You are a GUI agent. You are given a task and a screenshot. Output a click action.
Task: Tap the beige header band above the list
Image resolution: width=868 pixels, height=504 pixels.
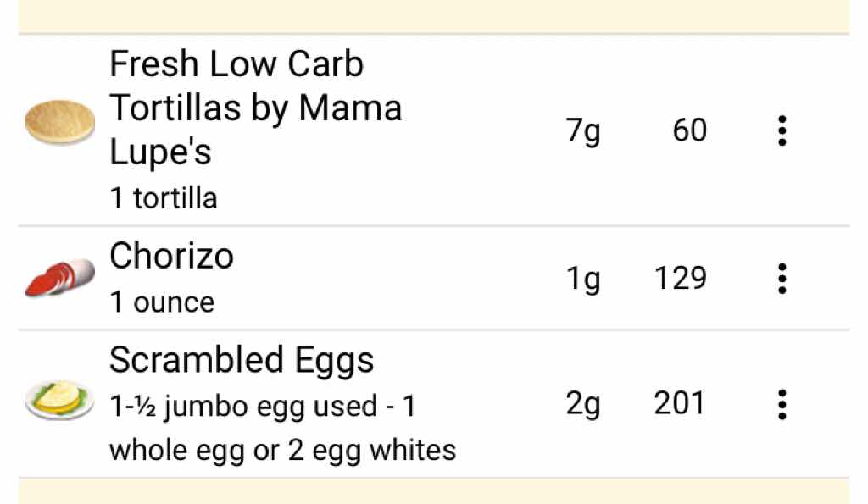pos(434,15)
